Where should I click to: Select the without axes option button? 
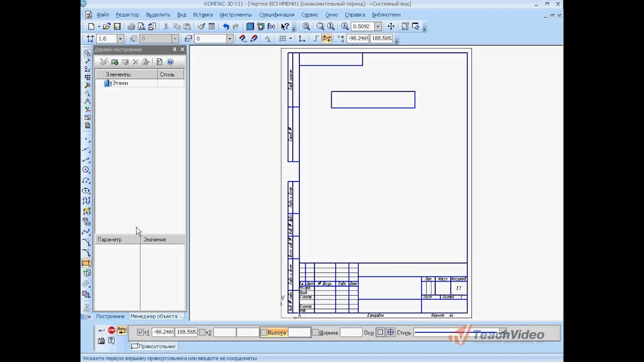[x=380, y=332]
